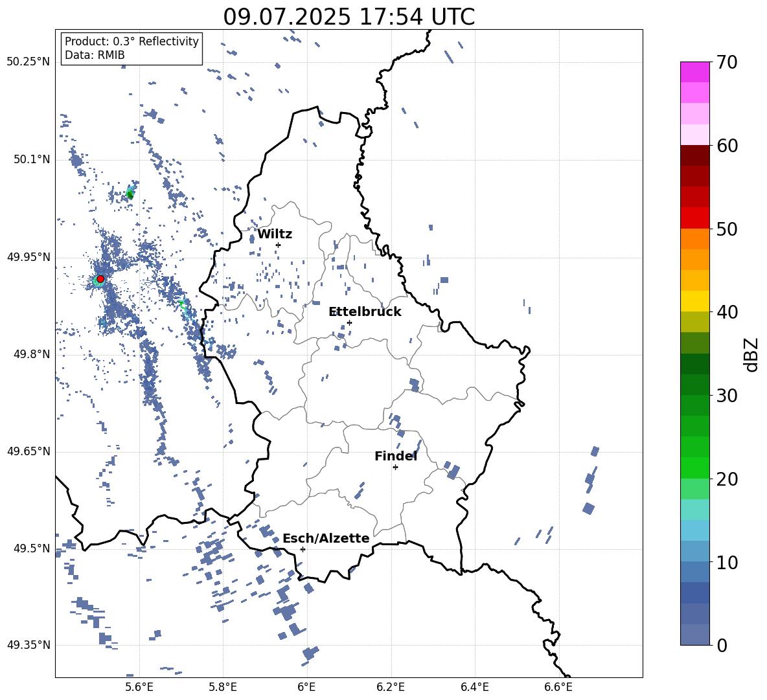Screen dimensions: 767x700
Task: Click the 6.2°E longitude label
Action: (391, 687)
